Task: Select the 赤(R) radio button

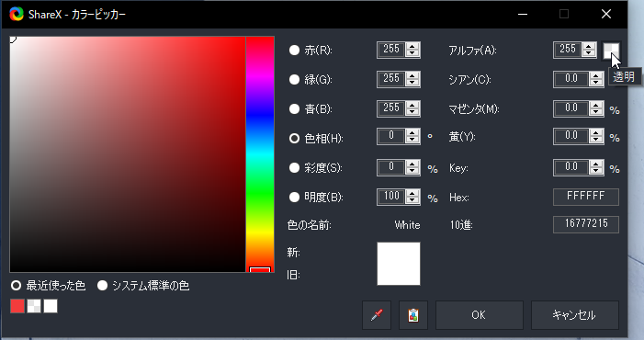Action: pos(294,51)
